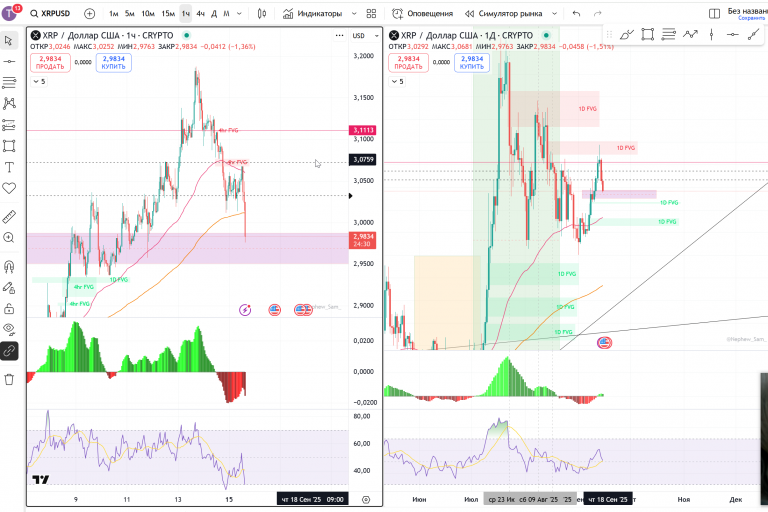Select the 4ч timeframe

[x=200, y=14]
